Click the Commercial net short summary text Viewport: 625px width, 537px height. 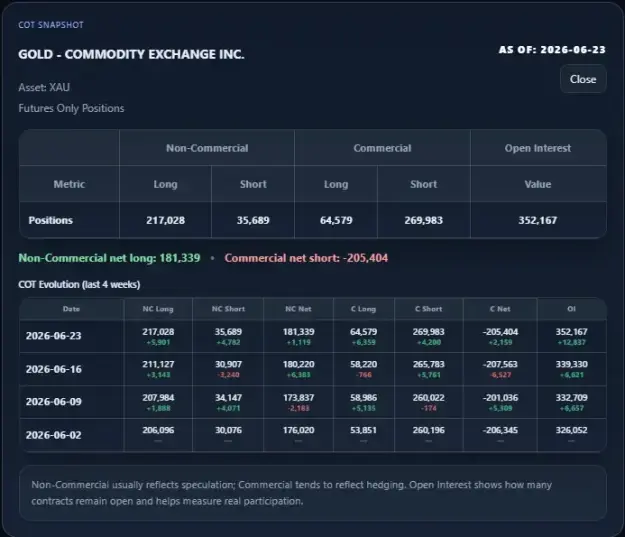point(306,258)
